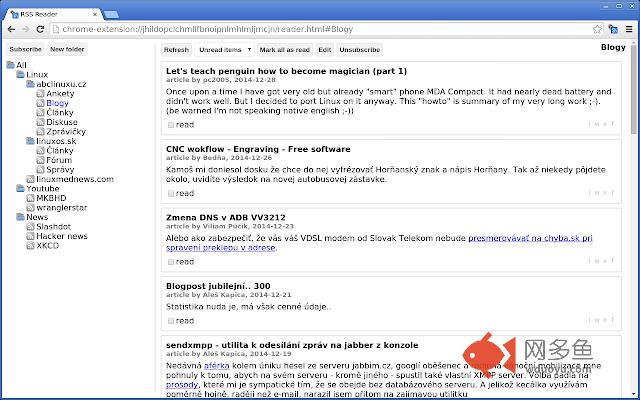Viewport: 640px width, 400px height.
Task: Open the Hacker news feed icon
Action: (30, 236)
